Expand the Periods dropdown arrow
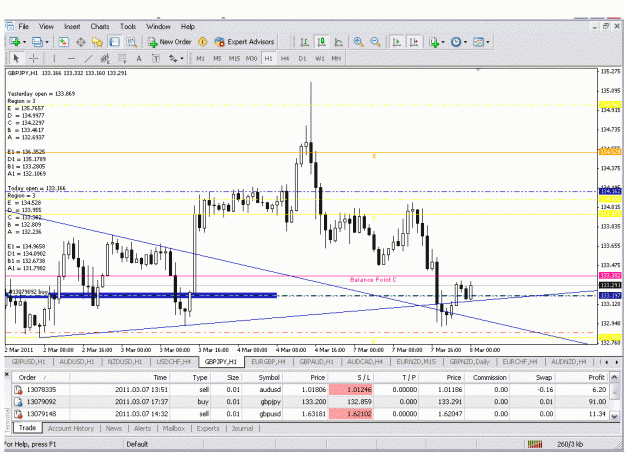 [465, 42]
